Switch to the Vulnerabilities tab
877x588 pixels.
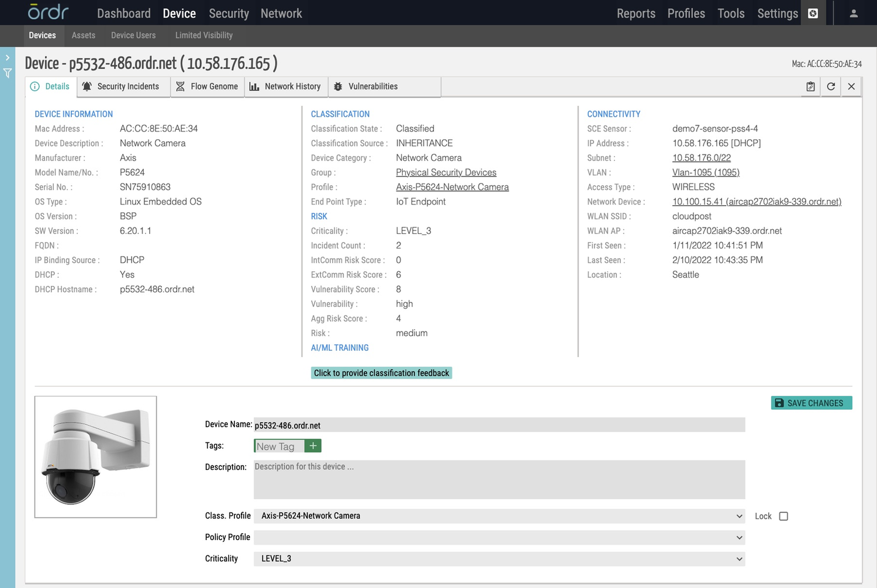pos(372,87)
